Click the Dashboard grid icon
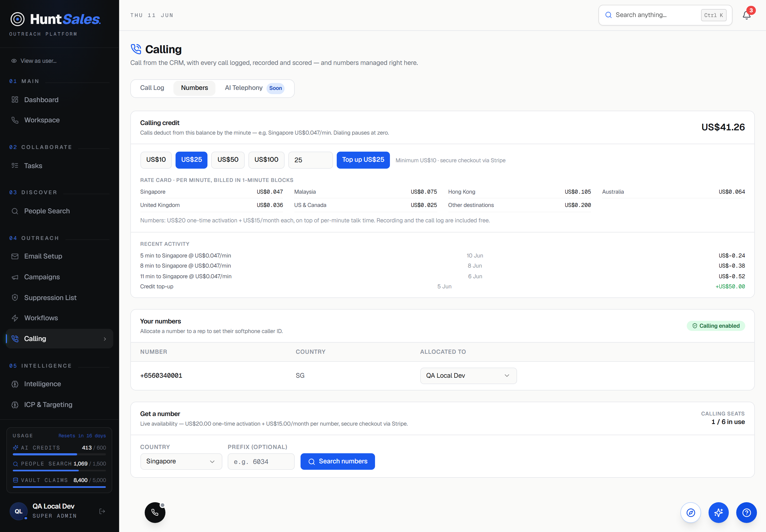The height and width of the screenshot is (532, 766). coord(15,100)
